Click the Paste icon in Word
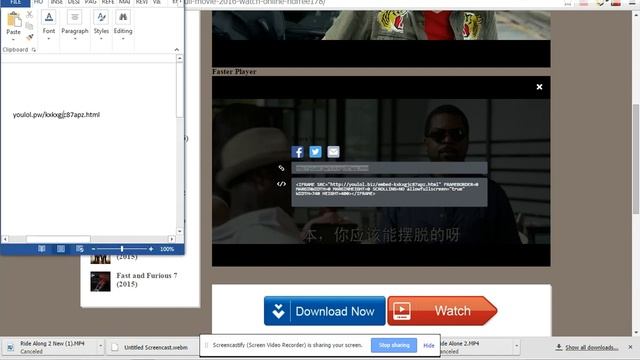The image size is (640, 360). click(13, 19)
